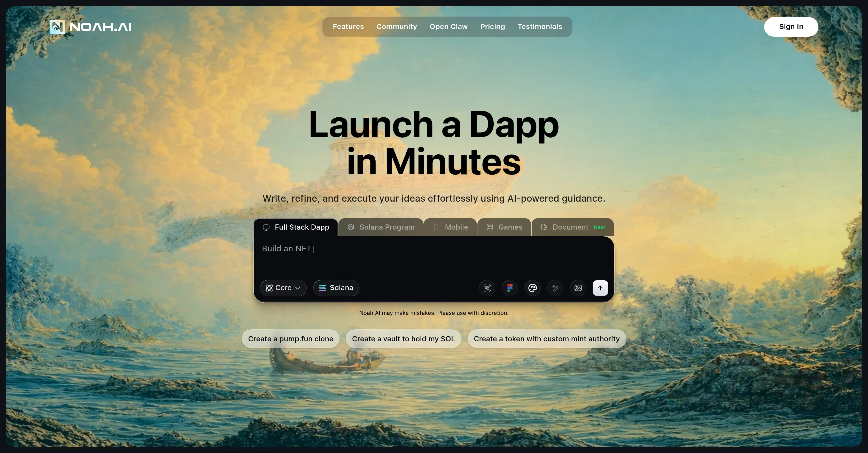Go to the Pricing section
This screenshot has width=868, height=453.
(492, 27)
